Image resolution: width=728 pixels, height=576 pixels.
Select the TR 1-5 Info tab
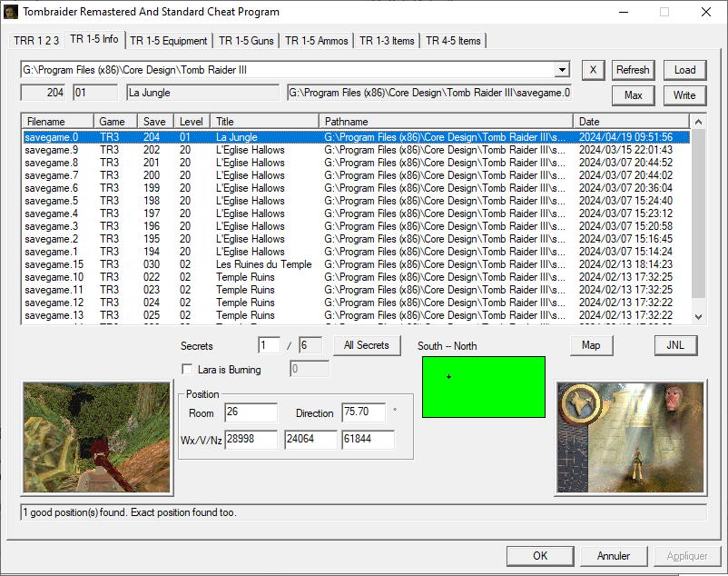(94, 39)
